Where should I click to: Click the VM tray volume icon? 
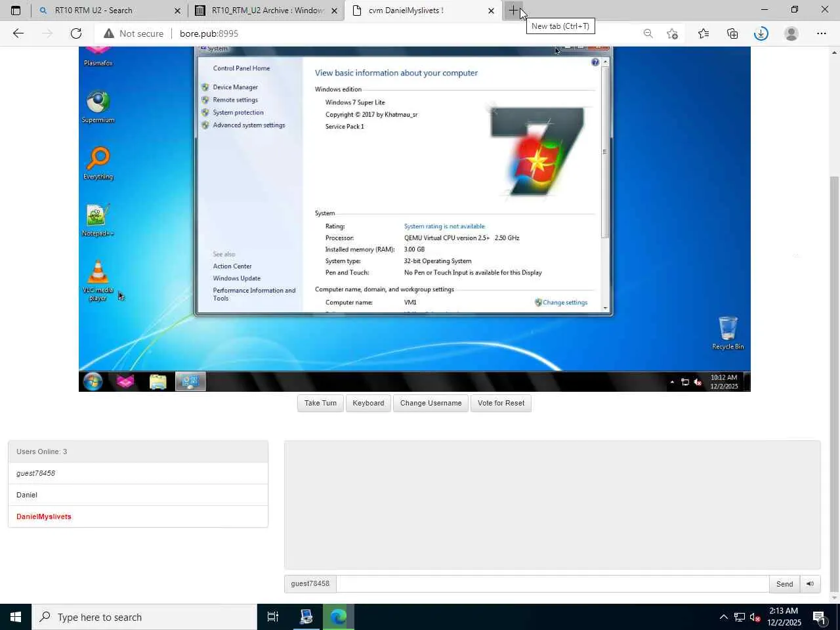click(698, 382)
